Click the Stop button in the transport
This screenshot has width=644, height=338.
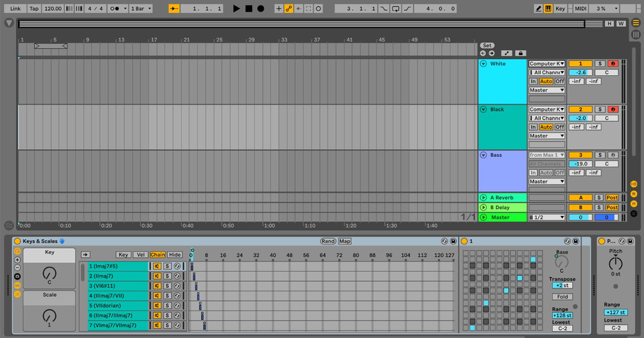point(248,9)
